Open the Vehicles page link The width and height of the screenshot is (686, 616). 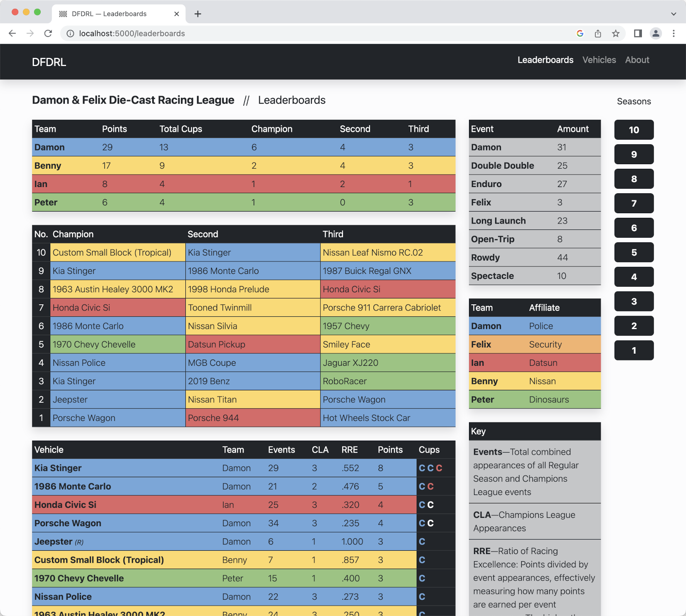click(x=599, y=60)
